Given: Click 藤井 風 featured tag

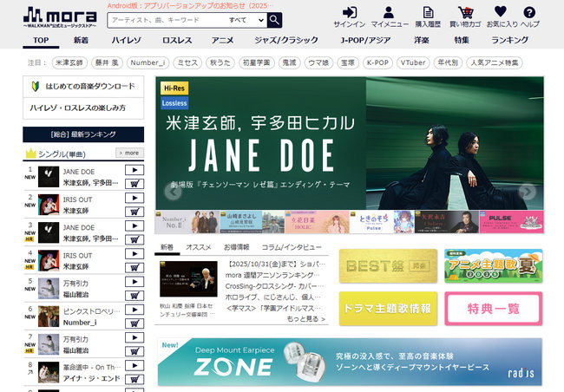Looking at the screenshot, I should coord(107,62).
